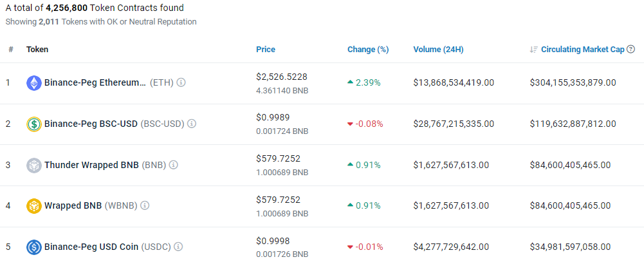Open info icon beside BSC-USD symbol
The height and width of the screenshot is (266, 644).
192,124
